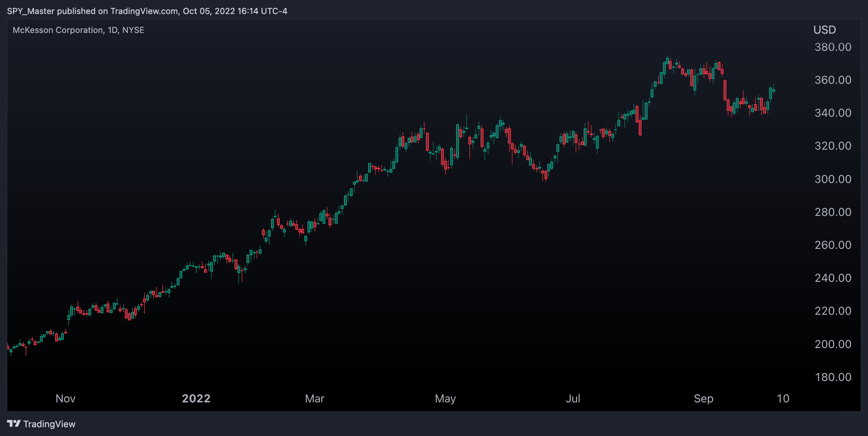Viewport: 868px width, 436px height.
Task: Click the 340.00 price axis label
Action: [833, 113]
